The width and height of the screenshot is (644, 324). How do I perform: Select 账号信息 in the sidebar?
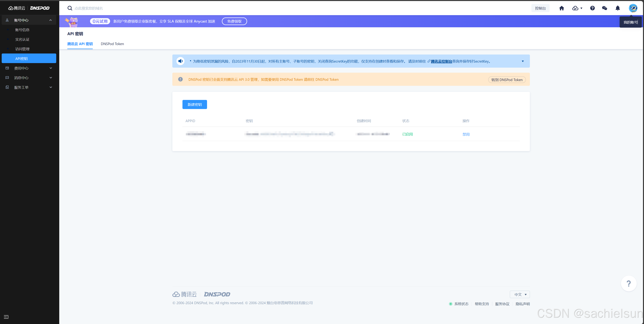point(22,30)
